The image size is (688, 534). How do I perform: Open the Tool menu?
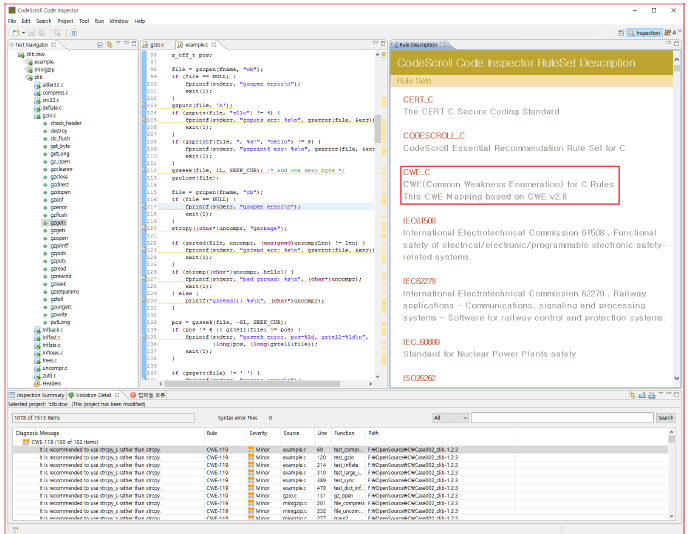[x=84, y=21]
